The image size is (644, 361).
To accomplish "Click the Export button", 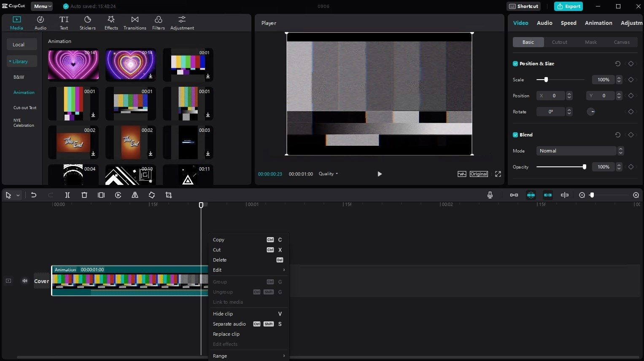I will pyautogui.click(x=569, y=6).
